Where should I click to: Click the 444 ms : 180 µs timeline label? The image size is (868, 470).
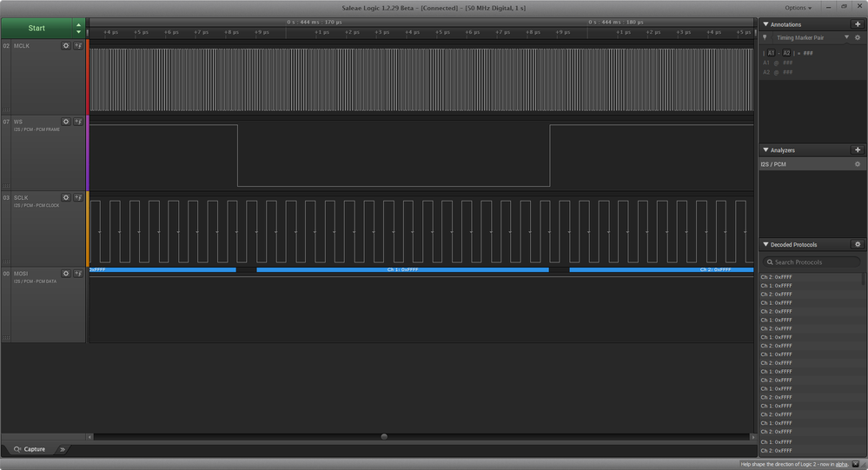[x=616, y=22]
